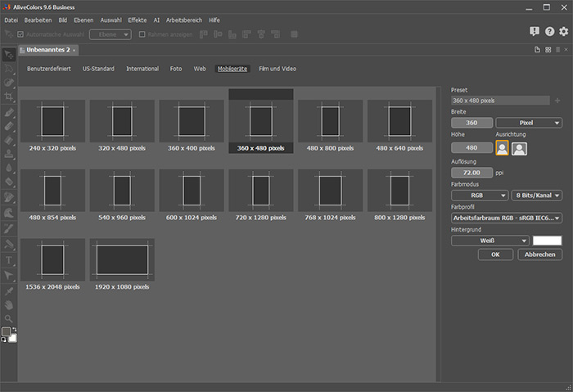Click the Höhe input field showing 480

pyautogui.click(x=471, y=148)
